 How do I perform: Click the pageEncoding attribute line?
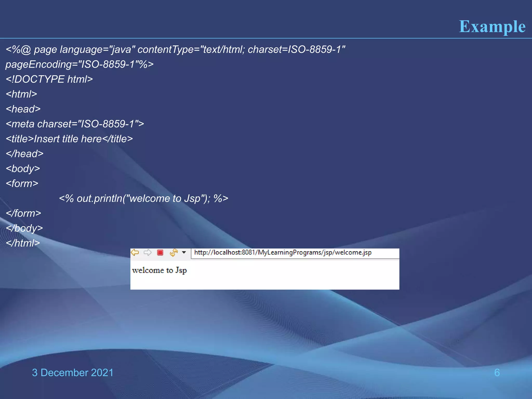tap(79, 64)
